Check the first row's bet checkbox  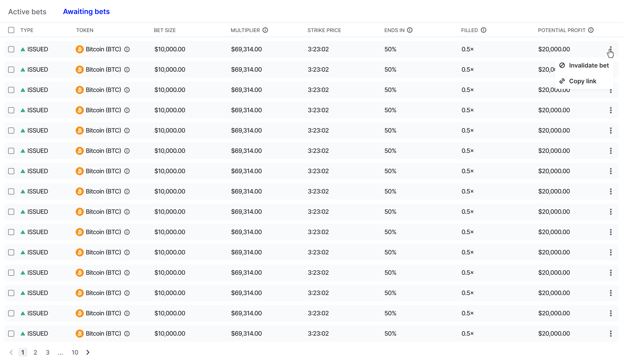tap(11, 49)
